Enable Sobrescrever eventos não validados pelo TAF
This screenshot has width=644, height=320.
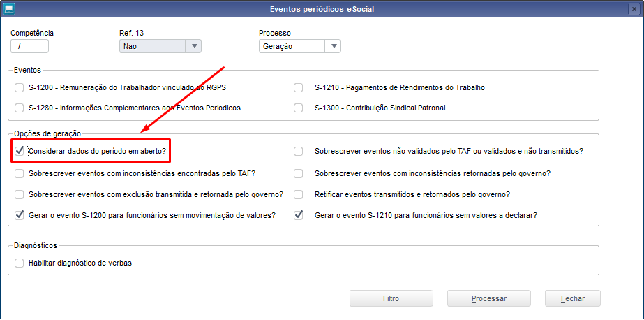pyautogui.click(x=298, y=151)
